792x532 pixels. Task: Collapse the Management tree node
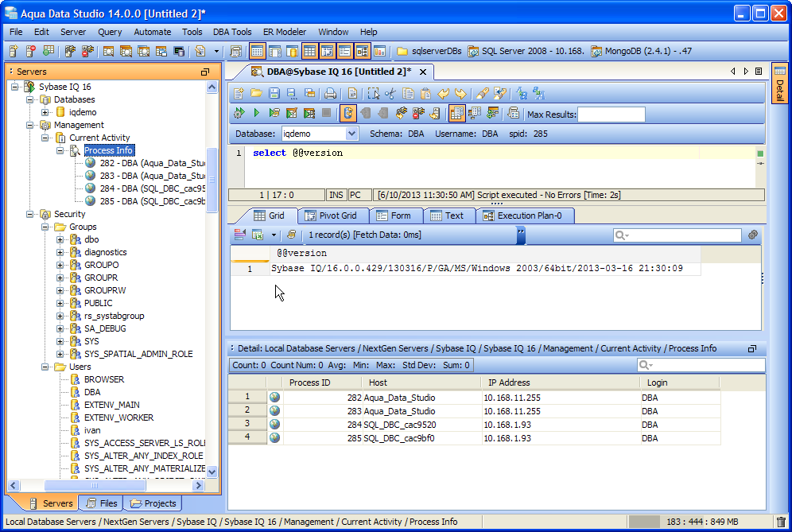tap(29, 125)
